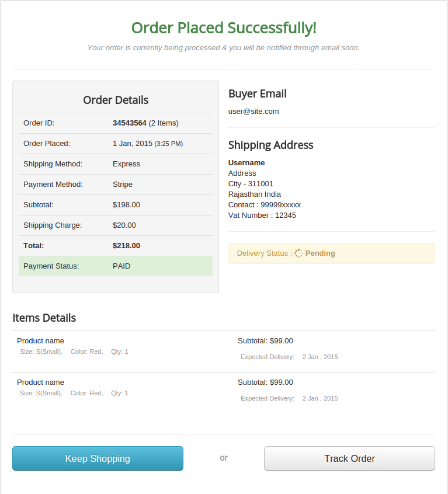Click the pending delivery spinner icon

point(298,253)
